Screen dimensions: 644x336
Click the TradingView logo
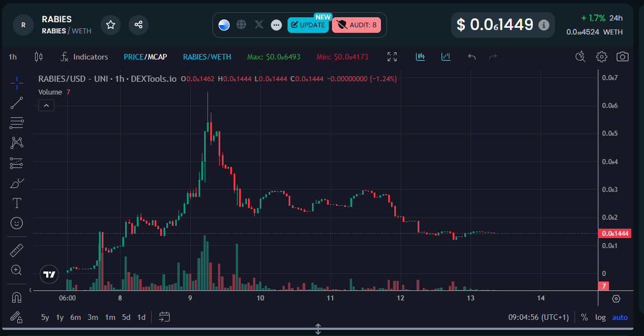tap(49, 274)
